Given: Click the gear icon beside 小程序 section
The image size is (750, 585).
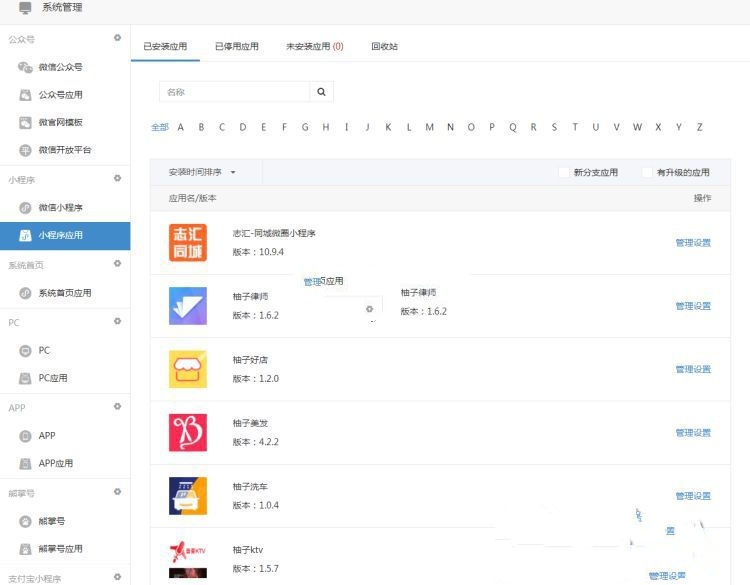Looking at the screenshot, I should (x=117, y=178).
